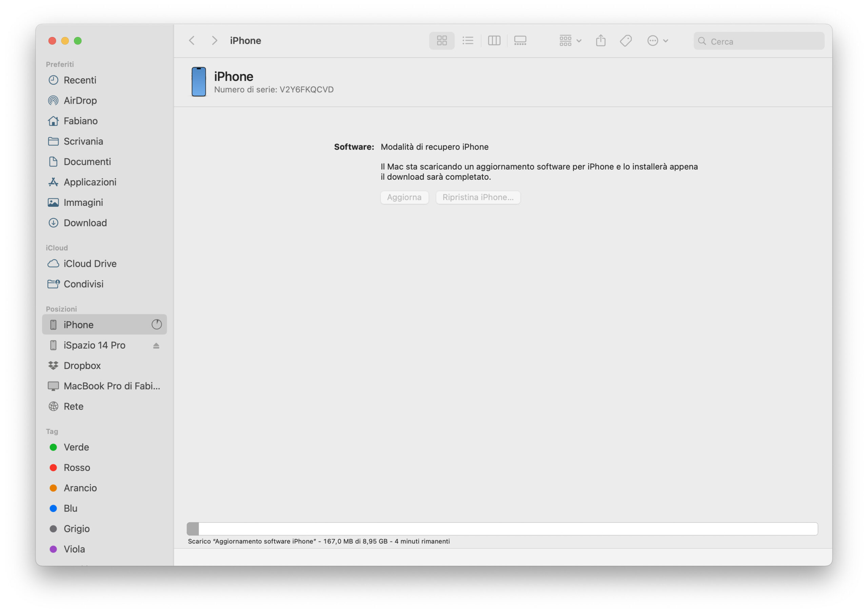Minimize the Finder window
868x613 pixels.
point(65,40)
